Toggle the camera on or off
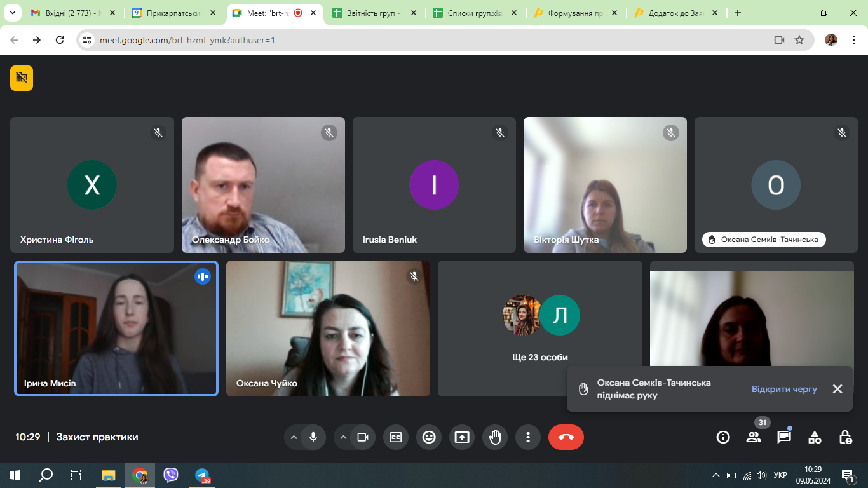This screenshot has height=488, width=868. point(363,437)
